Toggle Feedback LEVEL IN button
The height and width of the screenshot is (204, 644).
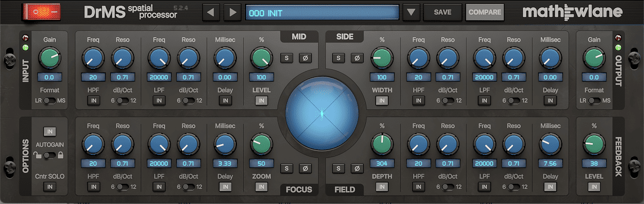coord(594,187)
